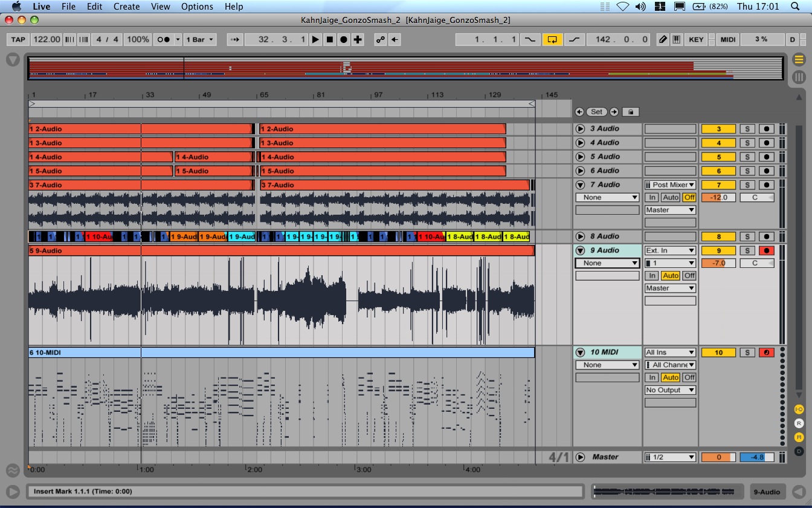
Task: Open the Options menu
Action: click(197, 7)
